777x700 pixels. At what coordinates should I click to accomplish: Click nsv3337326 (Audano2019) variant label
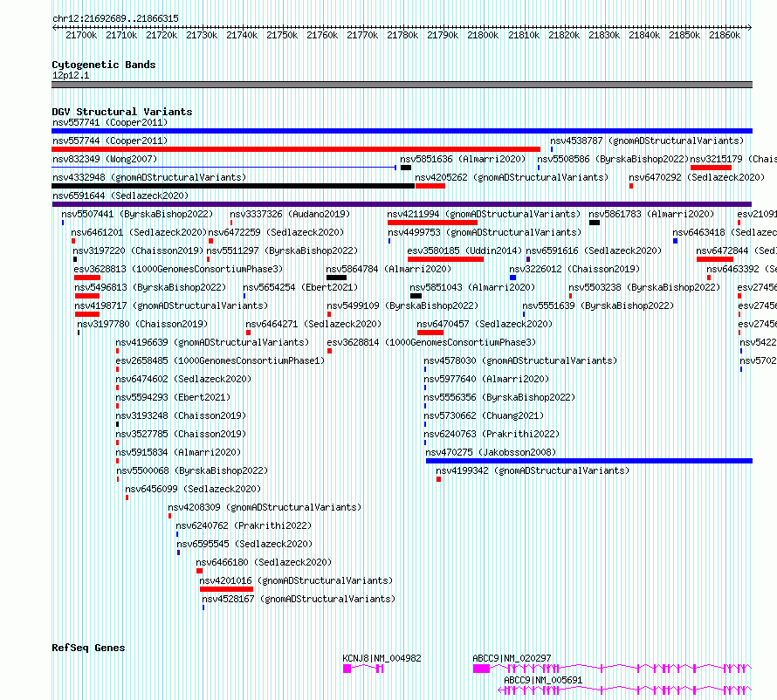pyautogui.click(x=290, y=214)
